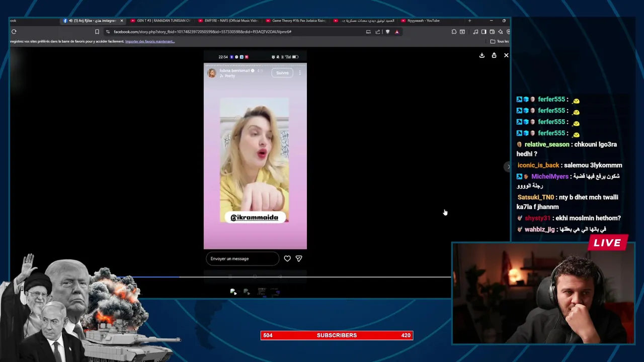Switch to the EMP1RE - NAFS music video tab
Screen dimensions: 644x362
228,21
